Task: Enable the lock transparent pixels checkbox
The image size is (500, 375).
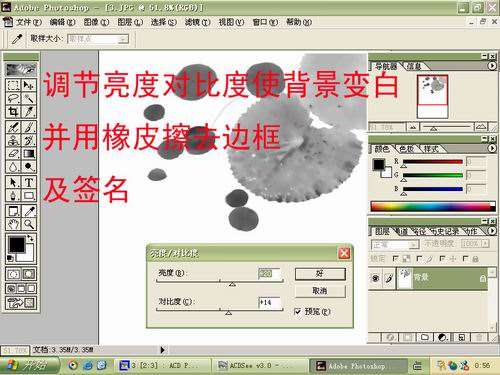Action: click(x=396, y=259)
